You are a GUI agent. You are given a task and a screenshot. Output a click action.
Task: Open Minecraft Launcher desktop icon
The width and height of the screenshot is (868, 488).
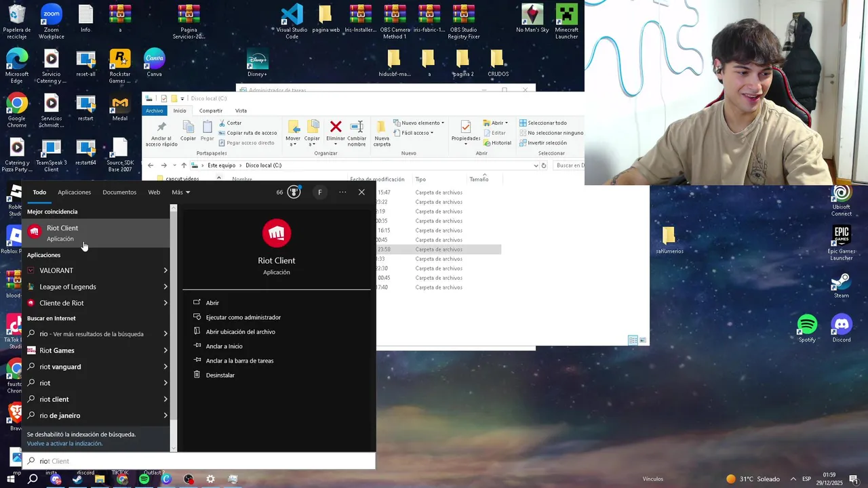coord(566,21)
